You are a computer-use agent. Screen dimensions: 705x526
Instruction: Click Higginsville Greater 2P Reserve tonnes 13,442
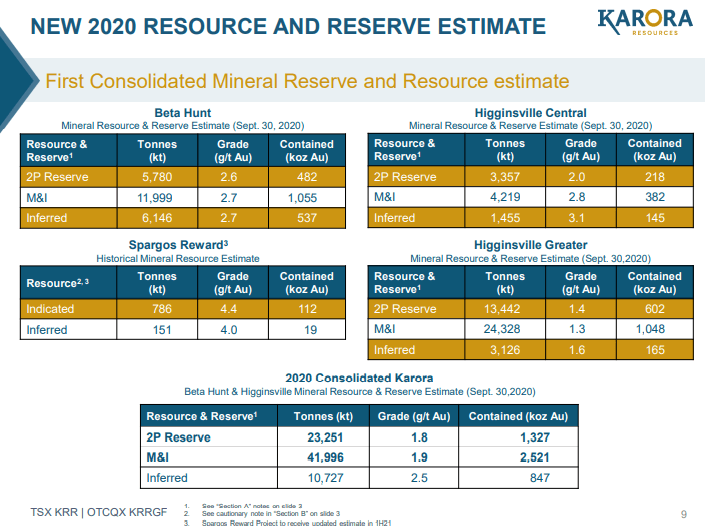pos(502,309)
